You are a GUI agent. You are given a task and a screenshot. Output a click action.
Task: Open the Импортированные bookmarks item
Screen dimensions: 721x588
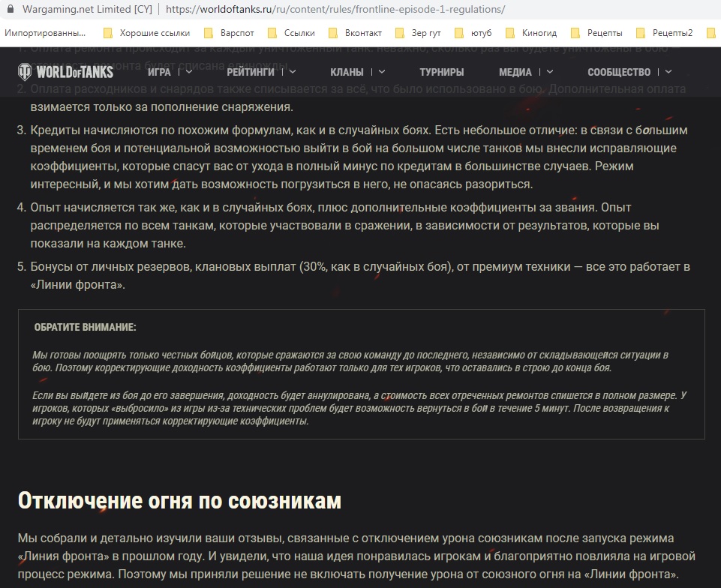(x=45, y=33)
